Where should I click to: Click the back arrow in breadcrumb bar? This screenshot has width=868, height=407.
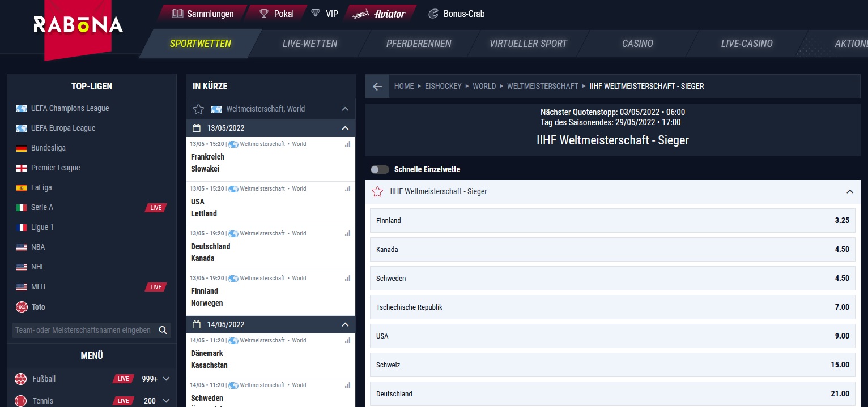click(x=377, y=87)
